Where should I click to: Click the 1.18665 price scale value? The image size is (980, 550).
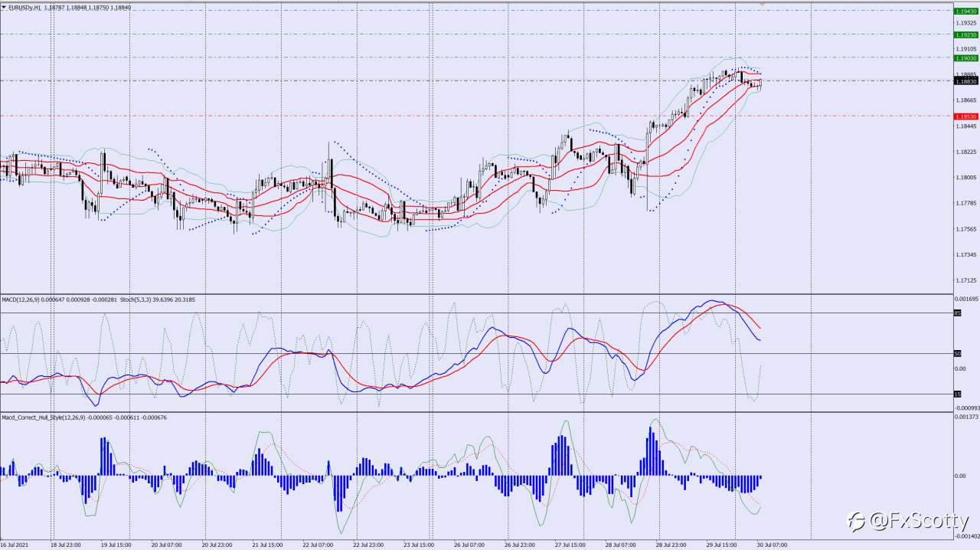(966, 100)
